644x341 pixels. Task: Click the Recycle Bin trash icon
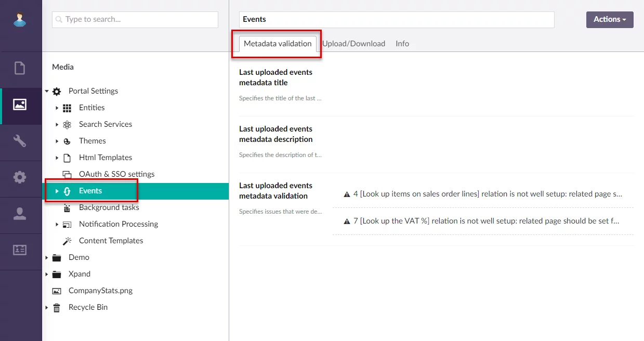pyautogui.click(x=57, y=307)
